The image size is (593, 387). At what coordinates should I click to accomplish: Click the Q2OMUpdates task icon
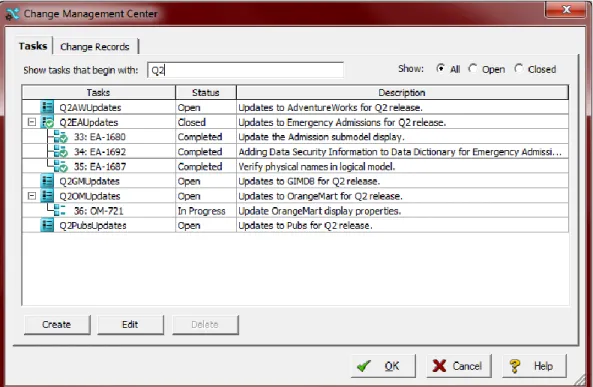[47, 196]
